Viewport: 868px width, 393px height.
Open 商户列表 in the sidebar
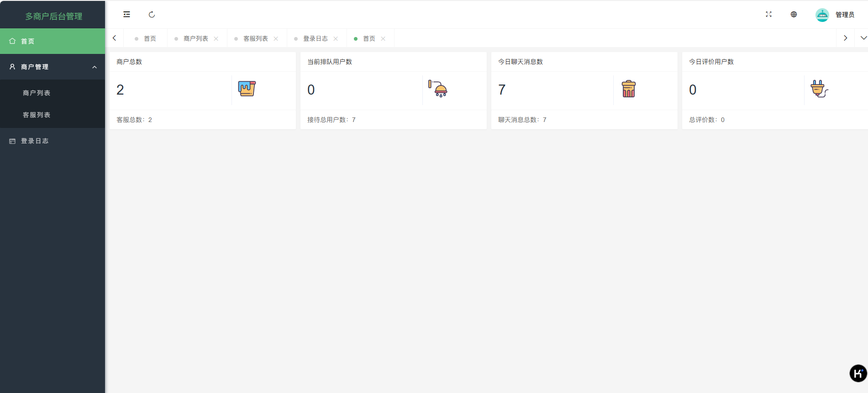(37, 93)
